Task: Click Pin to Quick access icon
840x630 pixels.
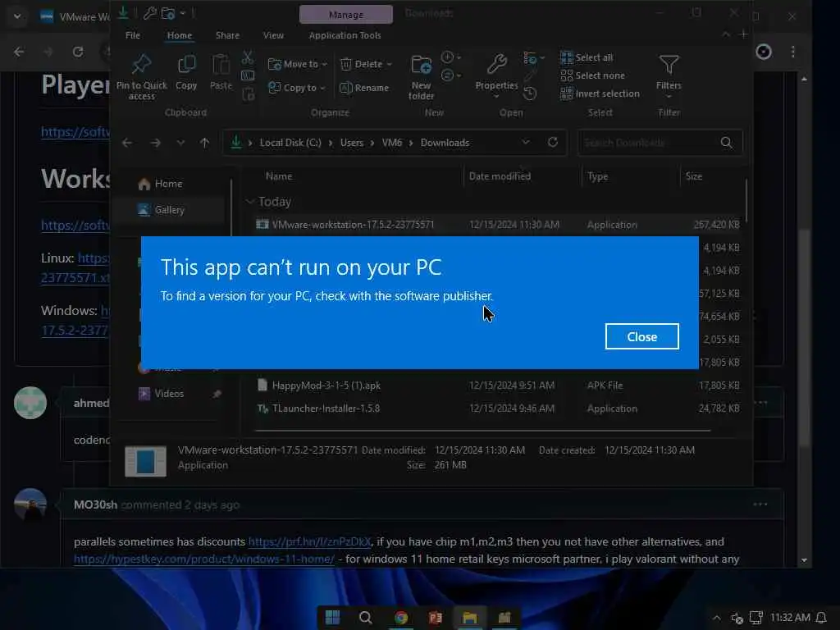Action: coord(141,65)
